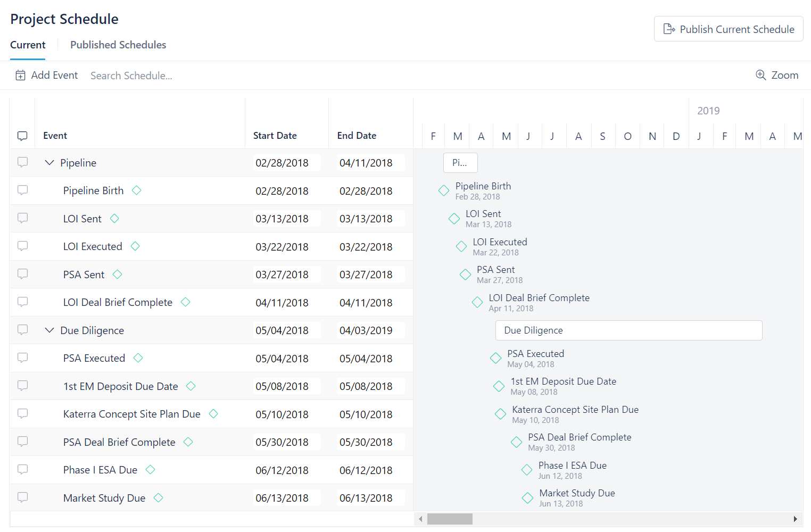Click the diamond icon next to PSA Sent

click(x=118, y=274)
